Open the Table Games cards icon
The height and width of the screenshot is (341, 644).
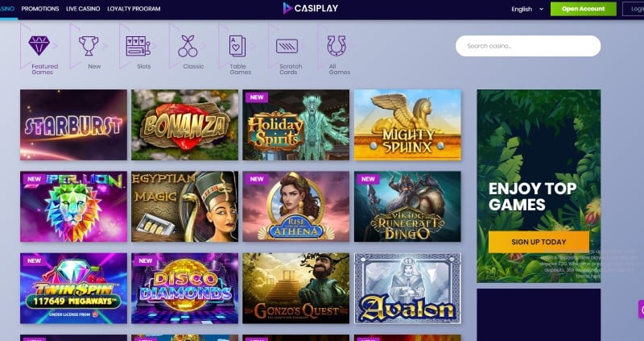click(237, 46)
